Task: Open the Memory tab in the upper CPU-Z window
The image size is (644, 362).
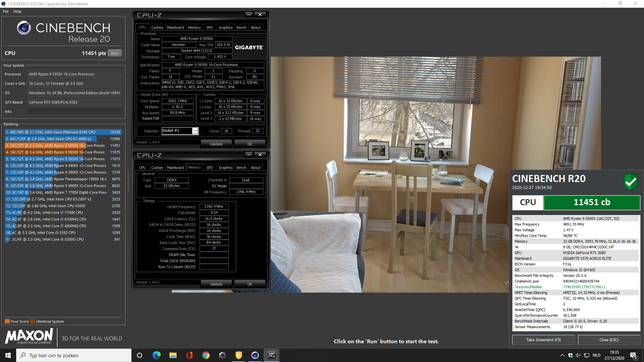Action: tap(194, 27)
